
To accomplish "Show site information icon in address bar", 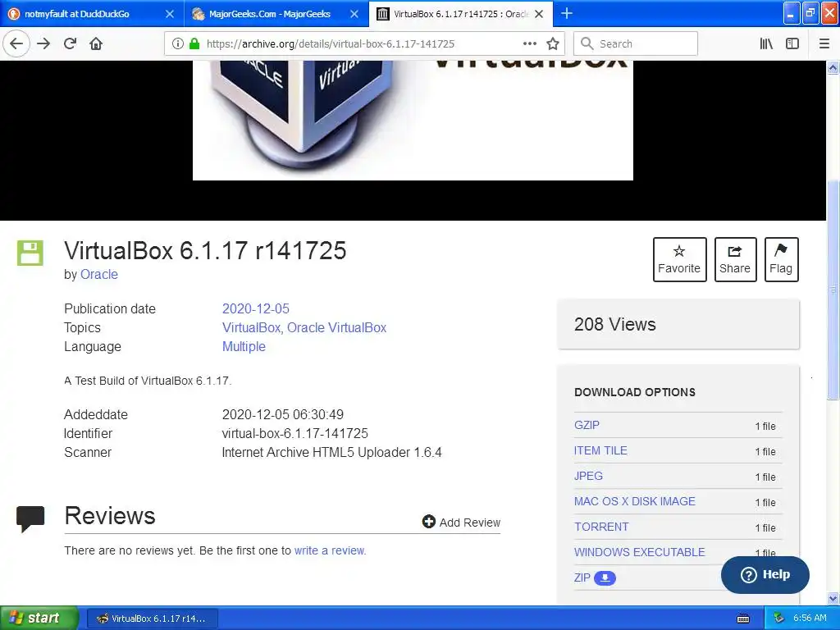I will 178,43.
